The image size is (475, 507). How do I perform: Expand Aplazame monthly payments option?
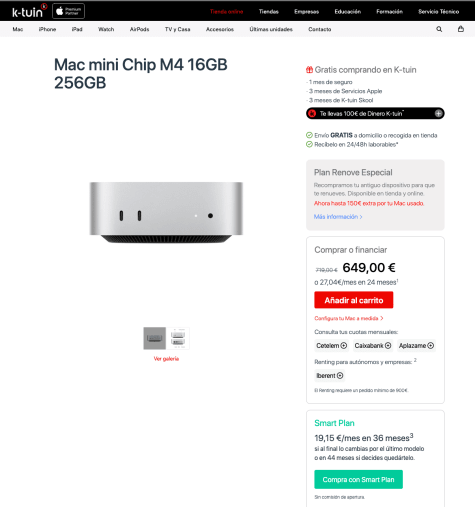[416, 346]
